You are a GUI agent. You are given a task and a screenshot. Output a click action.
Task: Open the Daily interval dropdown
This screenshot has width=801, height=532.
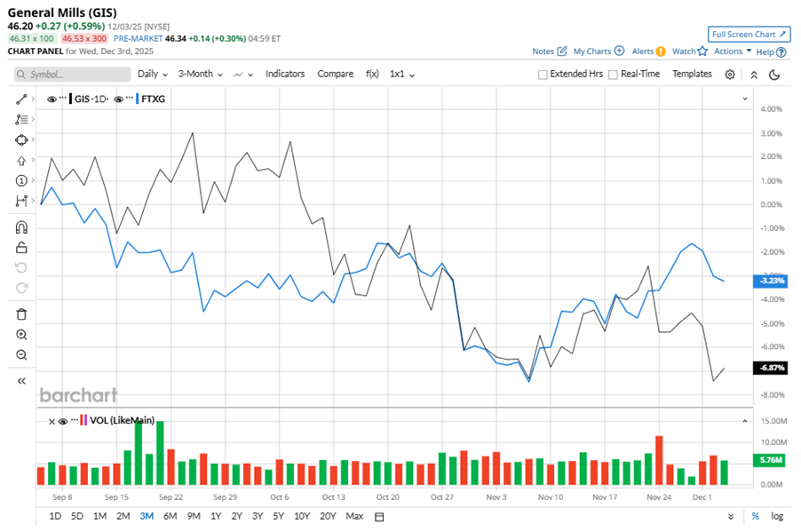click(x=152, y=74)
